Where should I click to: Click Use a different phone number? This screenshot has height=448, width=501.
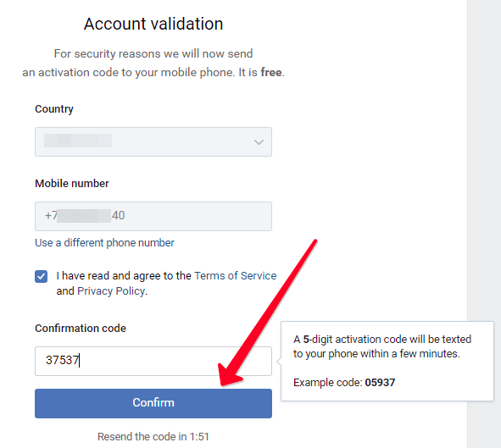click(x=104, y=243)
